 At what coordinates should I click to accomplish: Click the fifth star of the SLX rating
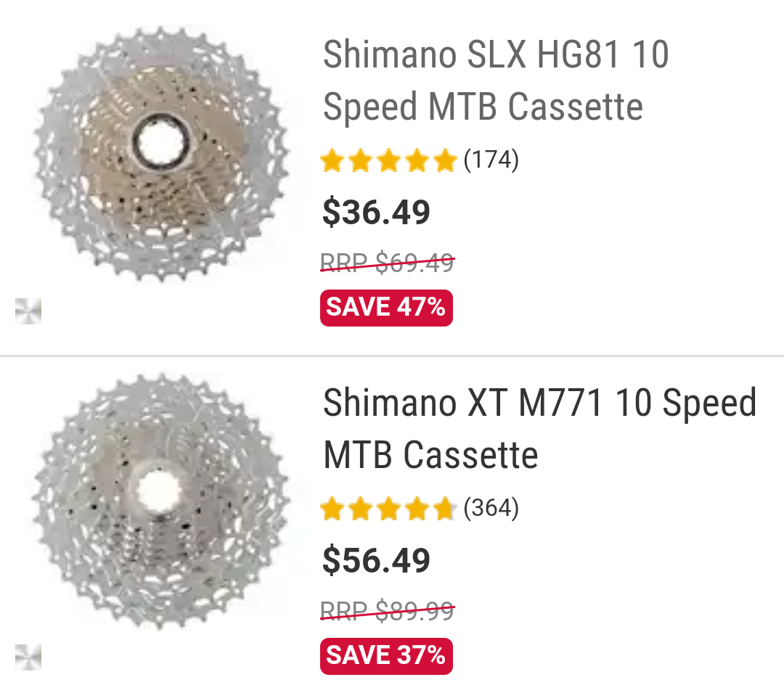click(x=445, y=160)
